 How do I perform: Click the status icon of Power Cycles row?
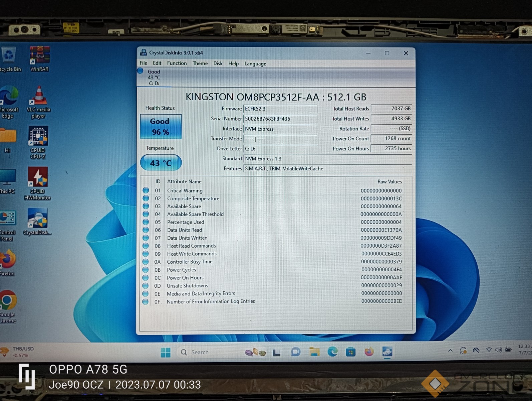(x=146, y=270)
